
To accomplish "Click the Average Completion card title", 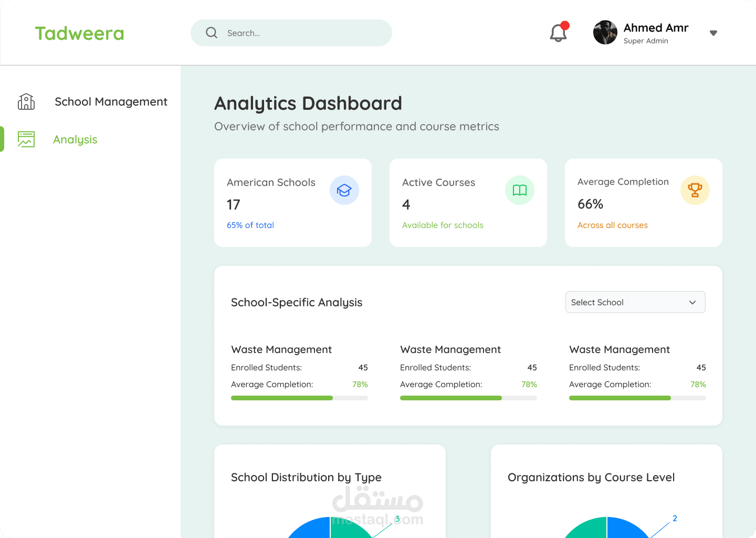I will pos(623,182).
